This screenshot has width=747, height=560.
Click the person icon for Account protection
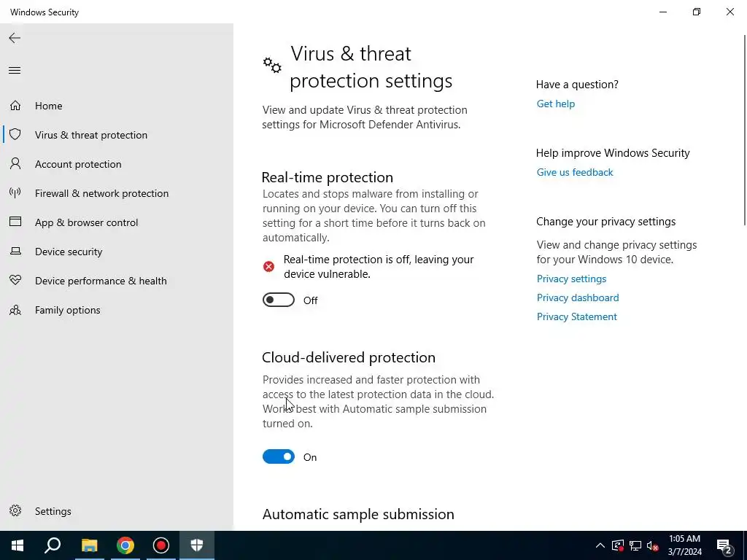coord(15,164)
